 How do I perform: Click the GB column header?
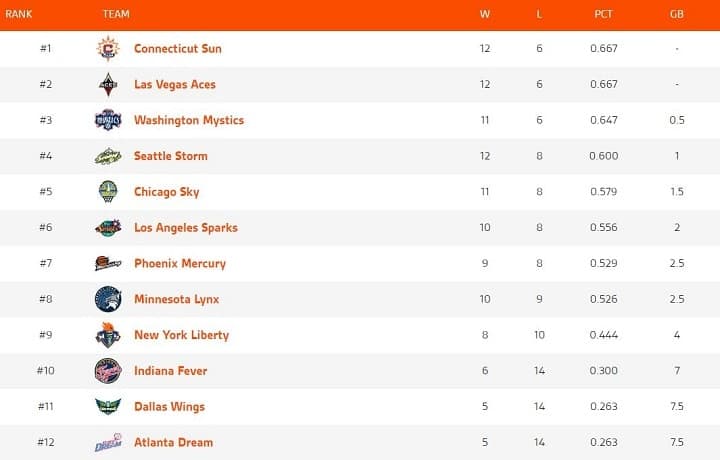(677, 14)
